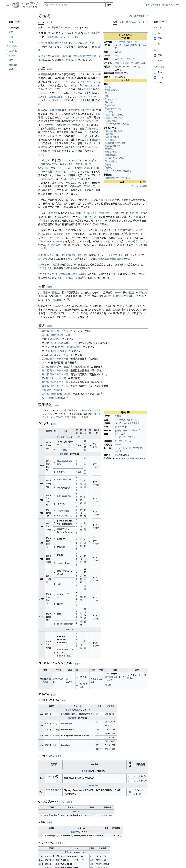This screenshot has width=186, height=868.
Task: Click the 検索 search button
Action: coord(109,5)
